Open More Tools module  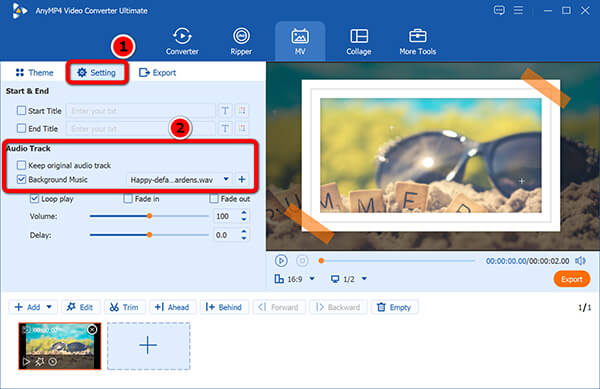[x=417, y=41]
